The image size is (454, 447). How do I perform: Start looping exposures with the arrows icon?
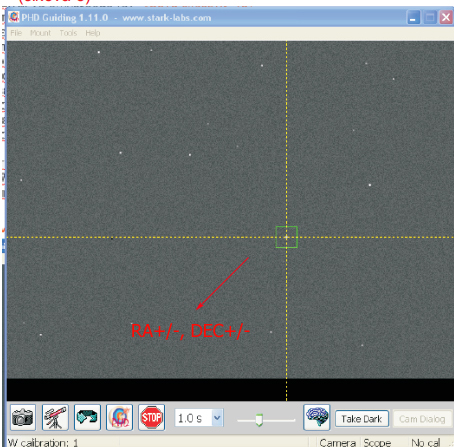click(87, 417)
